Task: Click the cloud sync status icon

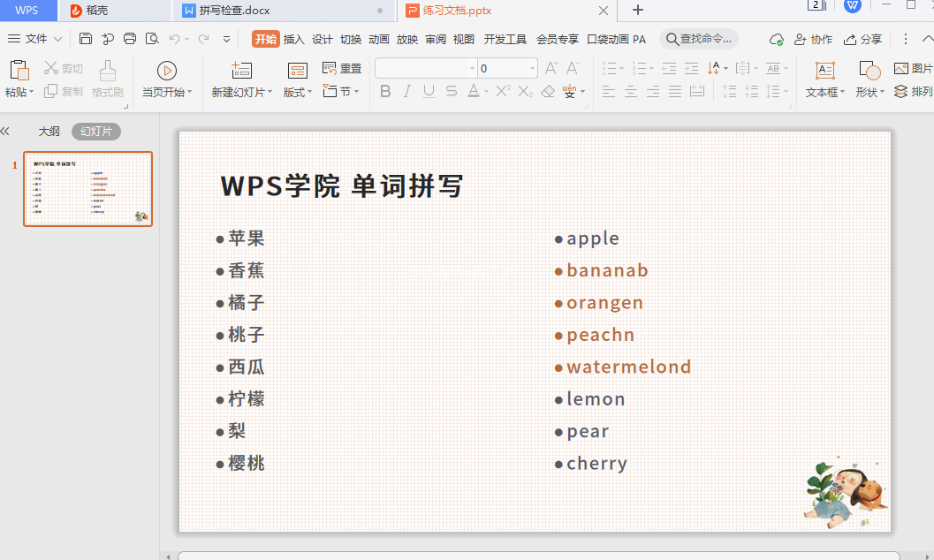Action: 776,39
